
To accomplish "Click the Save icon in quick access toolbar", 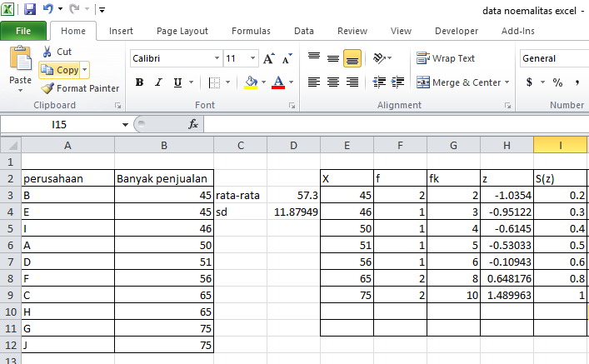I will tap(30, 9).
